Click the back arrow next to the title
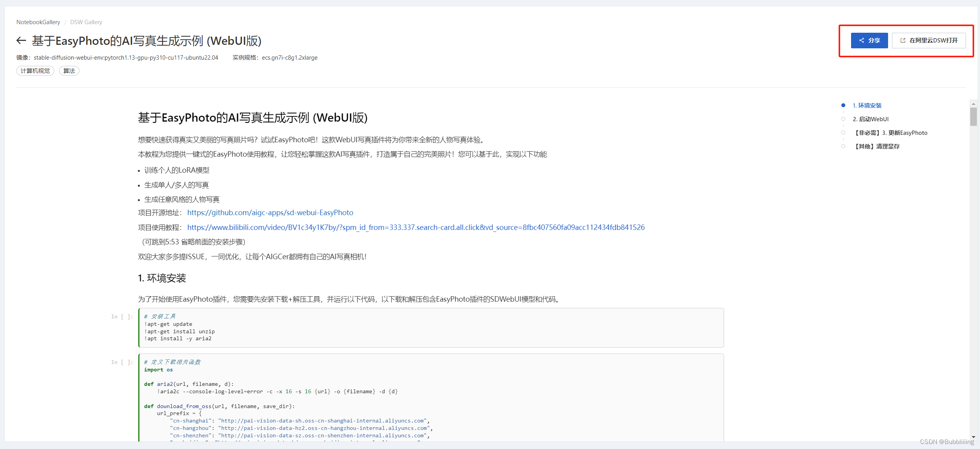Image resolution: width=980 pixels, height=449 pixels. (21, 41)
